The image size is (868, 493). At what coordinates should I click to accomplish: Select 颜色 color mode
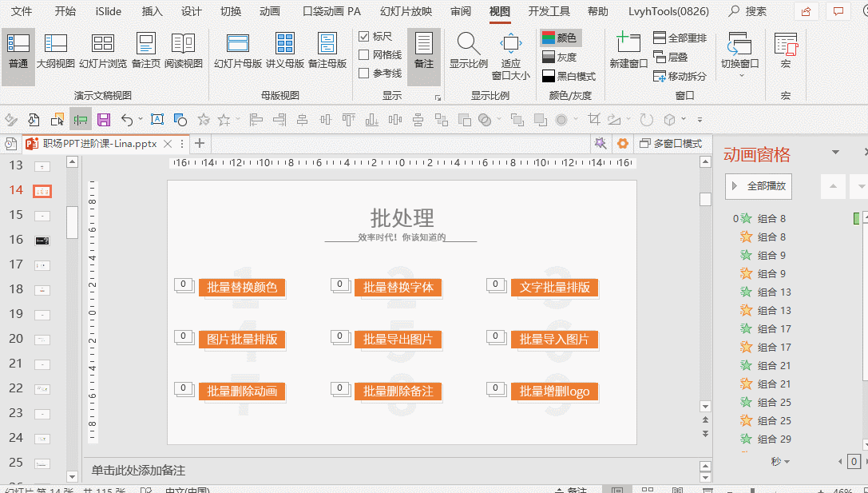(561, 38)
